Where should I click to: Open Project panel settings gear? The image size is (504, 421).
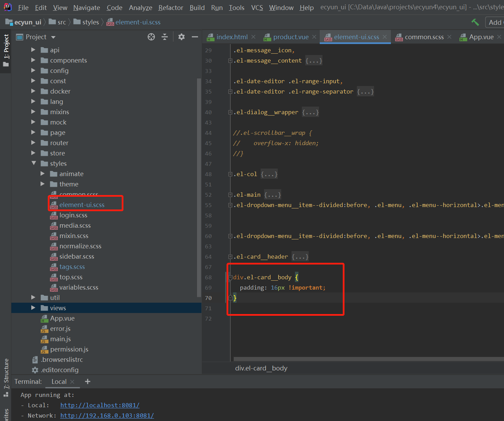coord(182,37)
